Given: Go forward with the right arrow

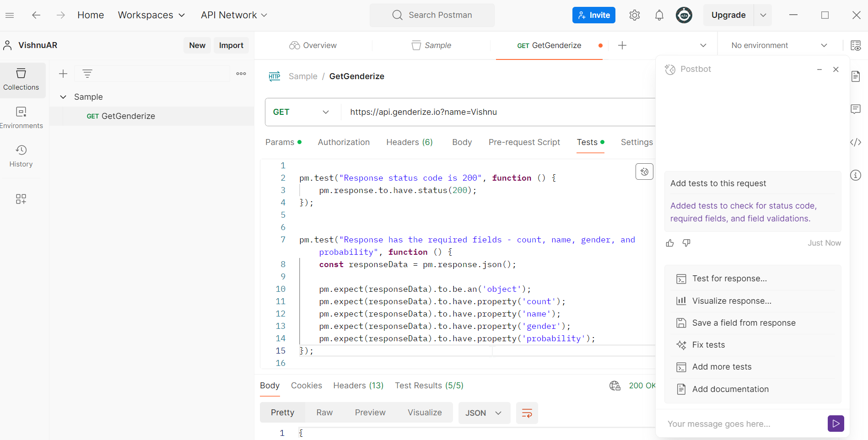Looking at the screenshot, I should 60,15.
